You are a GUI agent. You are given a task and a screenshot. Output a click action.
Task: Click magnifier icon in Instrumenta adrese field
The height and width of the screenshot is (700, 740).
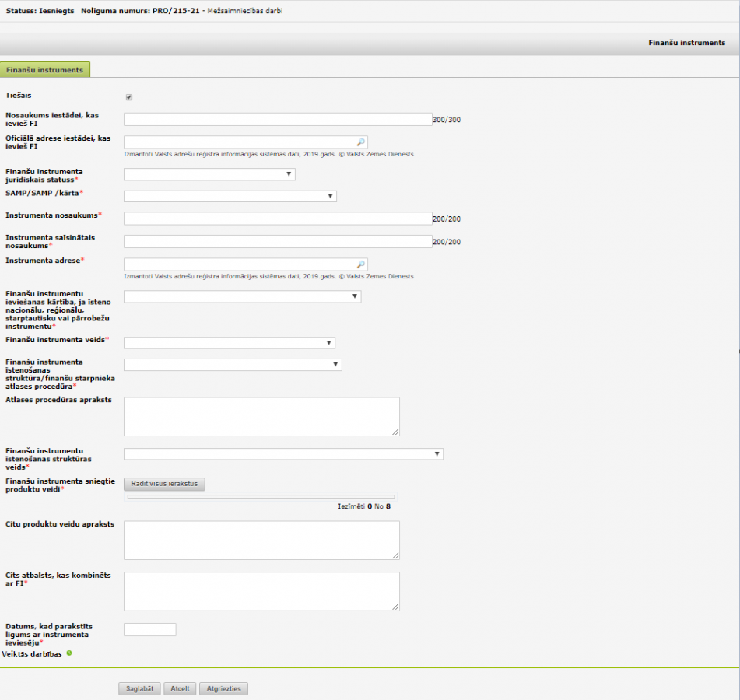click(360, 264)
